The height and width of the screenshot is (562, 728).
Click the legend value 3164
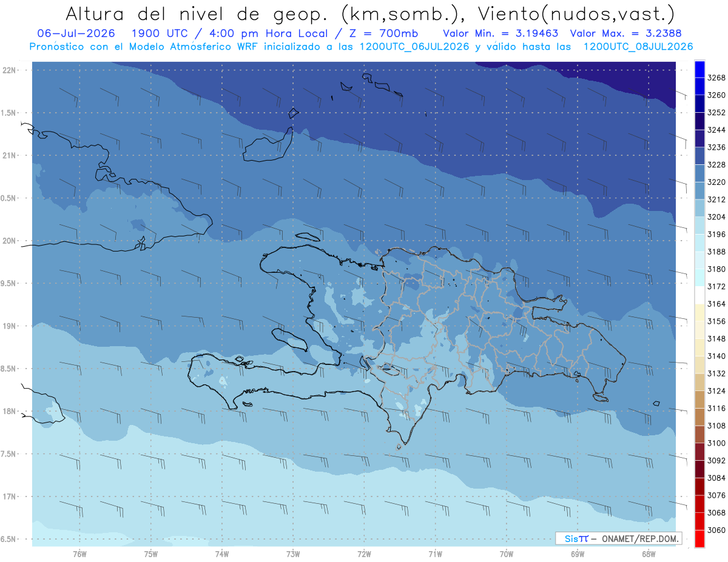[716, 304]
